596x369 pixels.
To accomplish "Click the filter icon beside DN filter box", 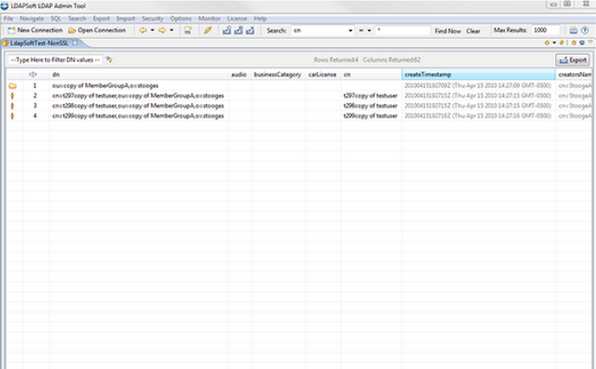I will point(109,60).
